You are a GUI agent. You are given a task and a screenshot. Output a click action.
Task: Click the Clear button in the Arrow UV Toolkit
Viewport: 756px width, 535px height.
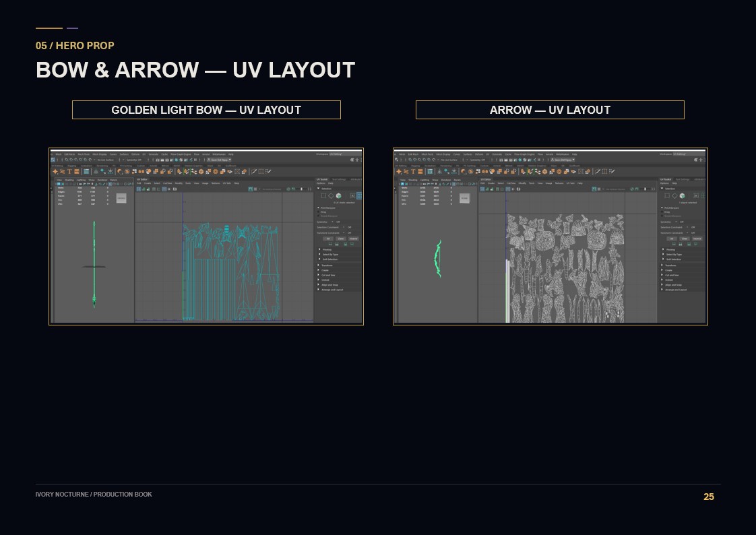684,239
